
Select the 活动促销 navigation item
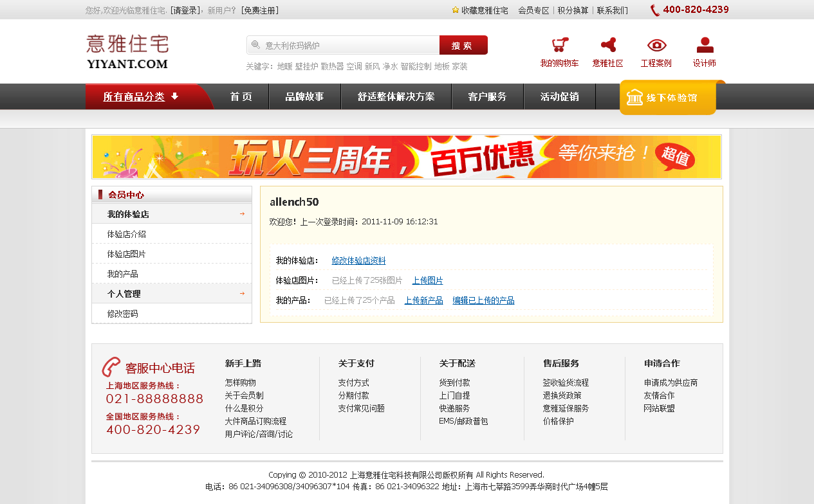click(559, 97)
